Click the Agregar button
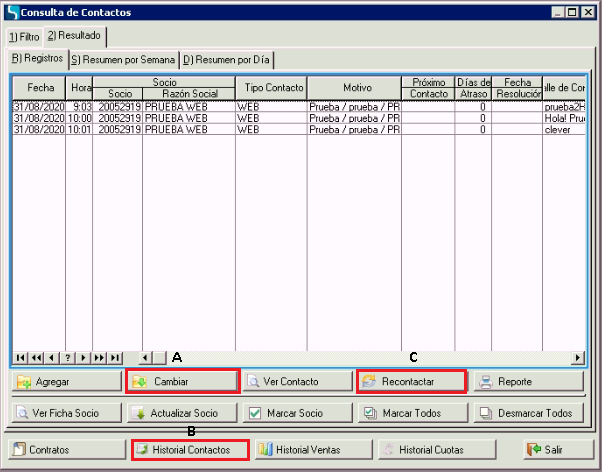This screenshot has width=602, height=472. pos(66,382)
